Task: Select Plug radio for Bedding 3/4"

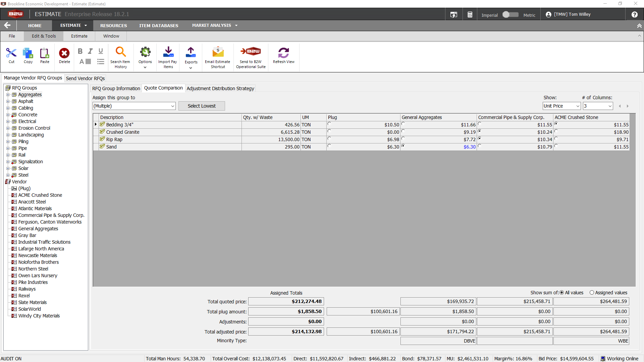Action: click(329, 124)
